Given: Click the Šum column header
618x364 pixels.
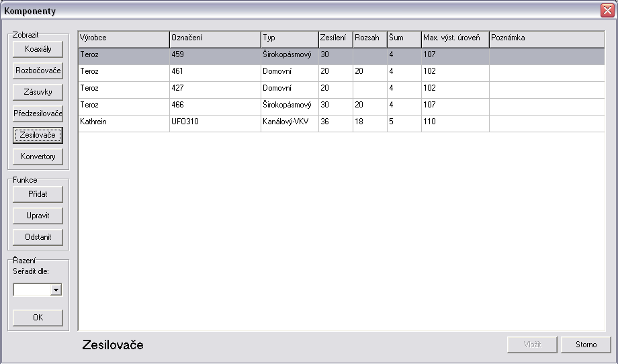Looking at the screenshot, I should tap(404, 40).
